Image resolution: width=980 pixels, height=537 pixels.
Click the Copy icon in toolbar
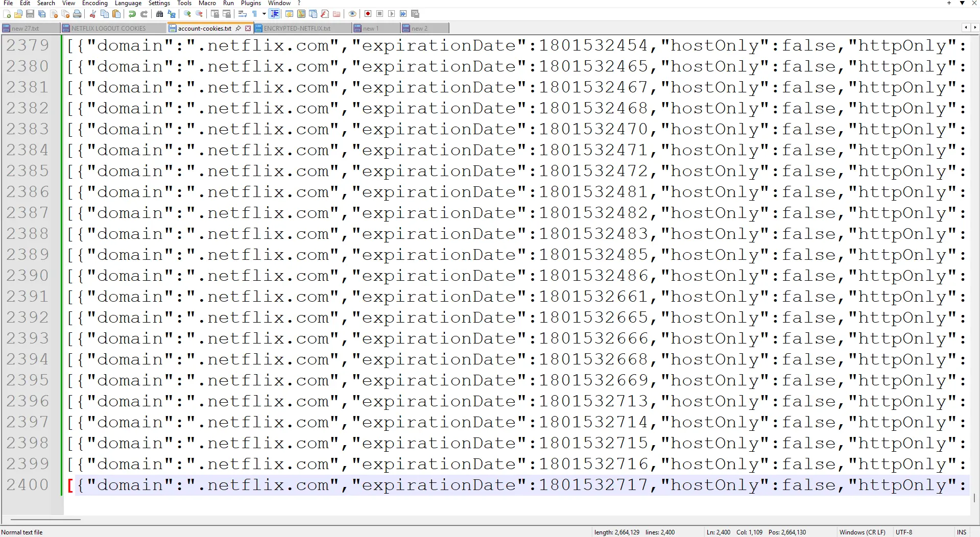tap(105, 14)
